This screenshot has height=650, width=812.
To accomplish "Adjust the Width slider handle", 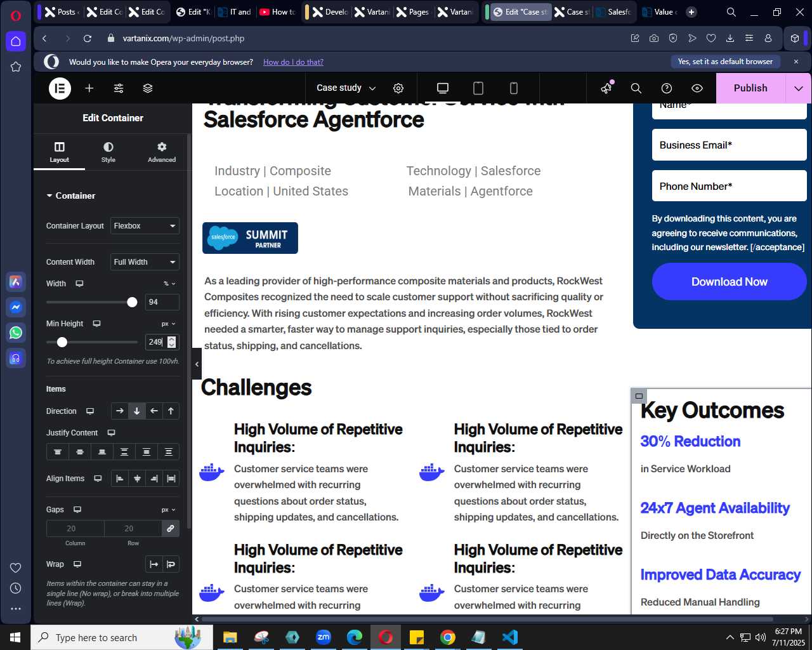I will click(132, 302).
